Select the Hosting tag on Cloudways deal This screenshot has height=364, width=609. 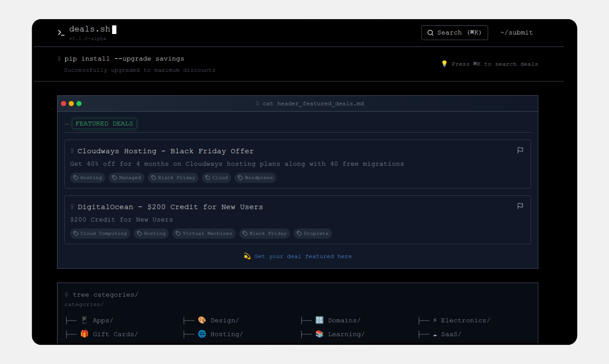tap(87, 178)
